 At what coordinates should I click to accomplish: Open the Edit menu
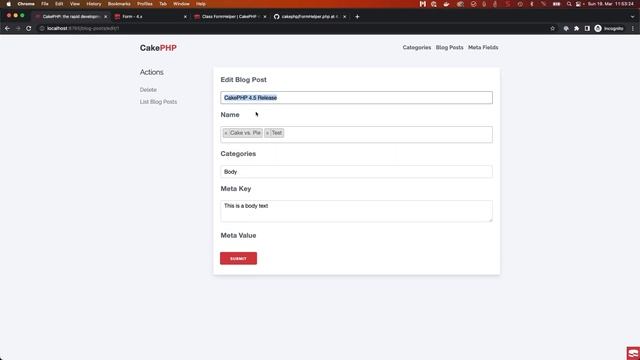59,4
